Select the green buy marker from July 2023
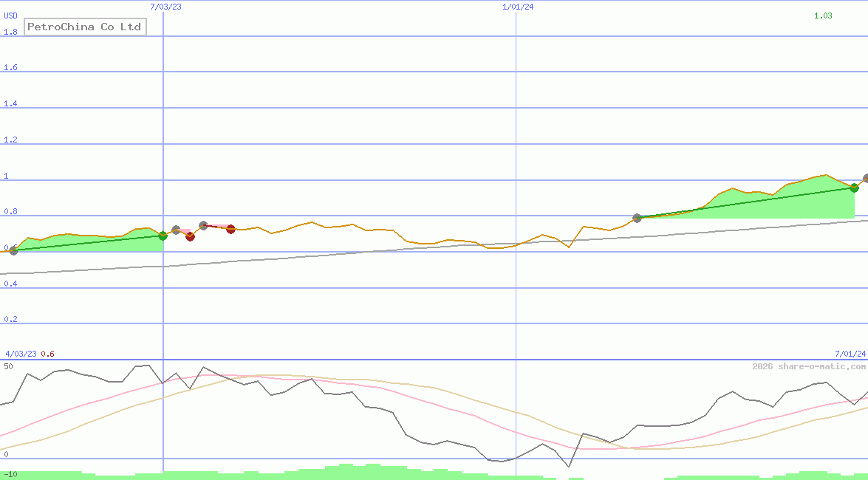The image size is (868, 480). click(x=163, y=236)
